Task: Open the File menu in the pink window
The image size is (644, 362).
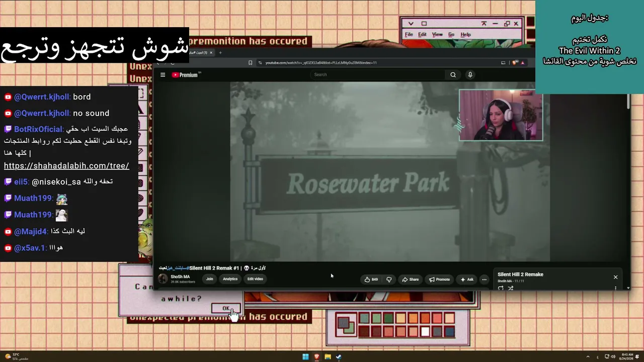Action: click(409, 35)
